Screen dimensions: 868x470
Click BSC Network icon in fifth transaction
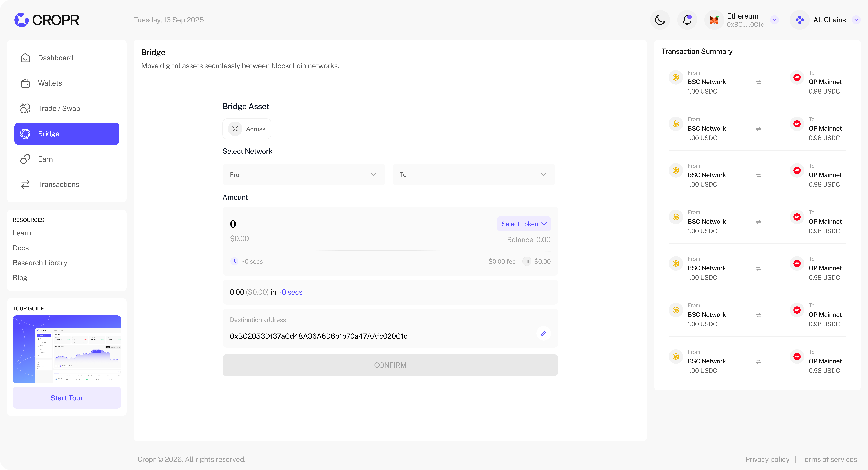point(676,263)
